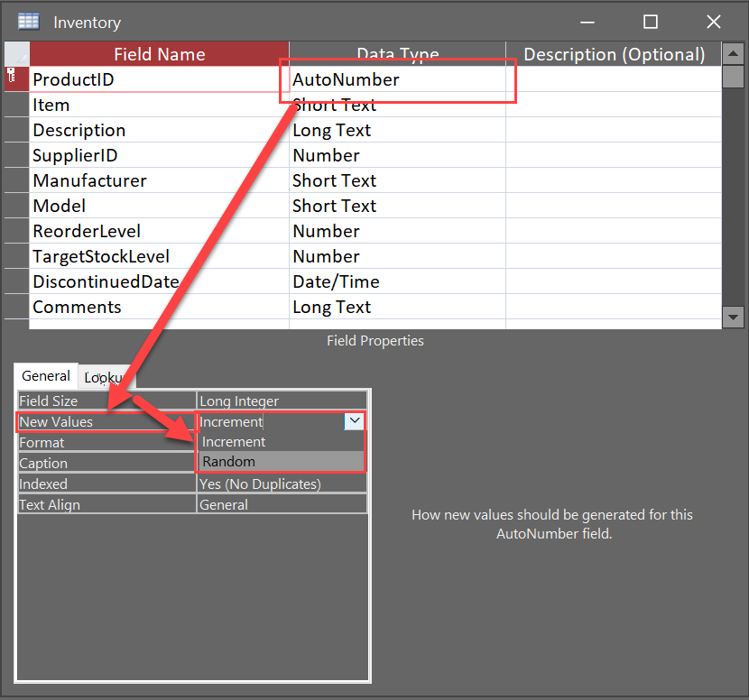Screen dimensions: 749x700
Task: Click the scroll down arrow of field grid
Action: (x=733, y=317)
